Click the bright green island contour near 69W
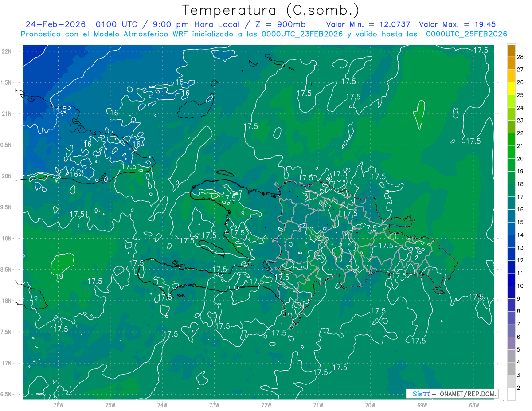Screen dimensions: 532x411 [419, 114]
